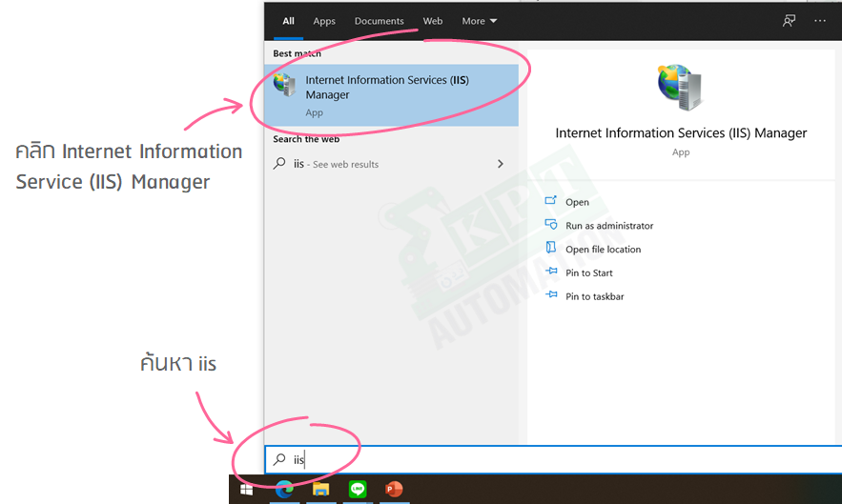This screenshot has width=842, height=504.
Task: Open the Windows Start button
Action: pos(246,489)
